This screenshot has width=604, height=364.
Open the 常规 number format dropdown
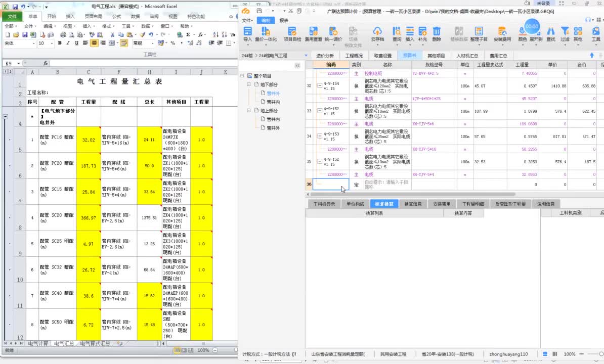tap(153, 43)
